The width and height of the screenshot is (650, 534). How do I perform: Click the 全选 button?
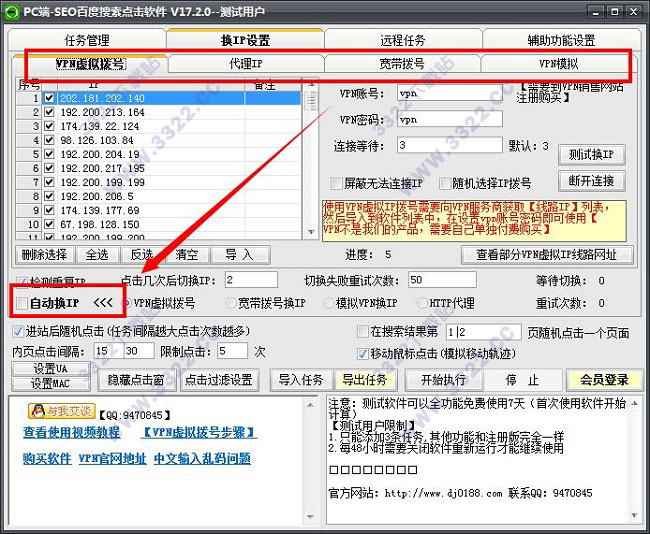coord(97,255)
